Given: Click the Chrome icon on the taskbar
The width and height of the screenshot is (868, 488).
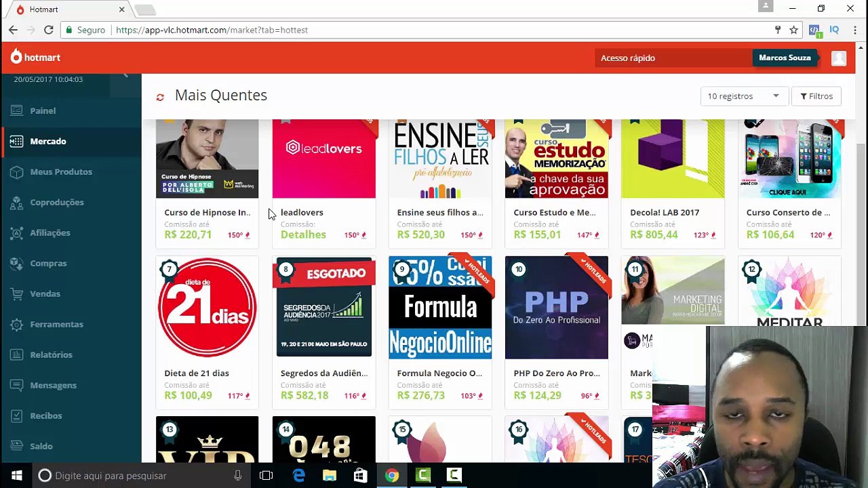Looking at the screenshot, I should [x=392, y=475].
